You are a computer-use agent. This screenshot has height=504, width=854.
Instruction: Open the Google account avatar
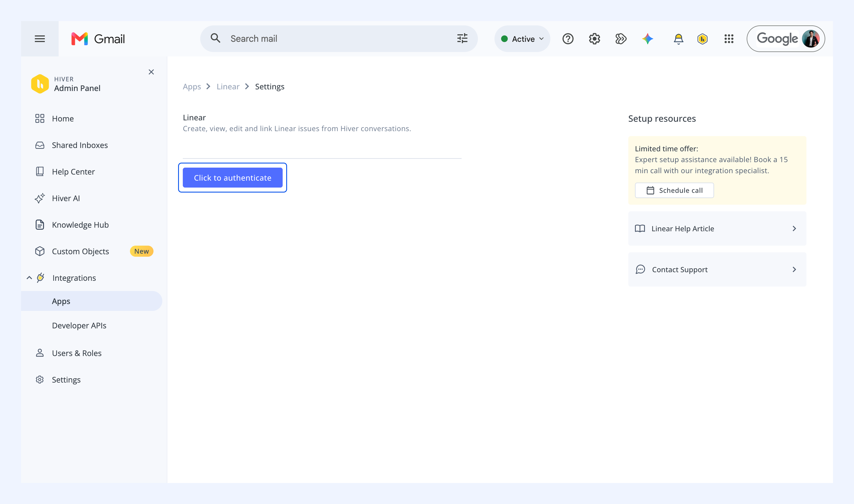click(811, 39)
